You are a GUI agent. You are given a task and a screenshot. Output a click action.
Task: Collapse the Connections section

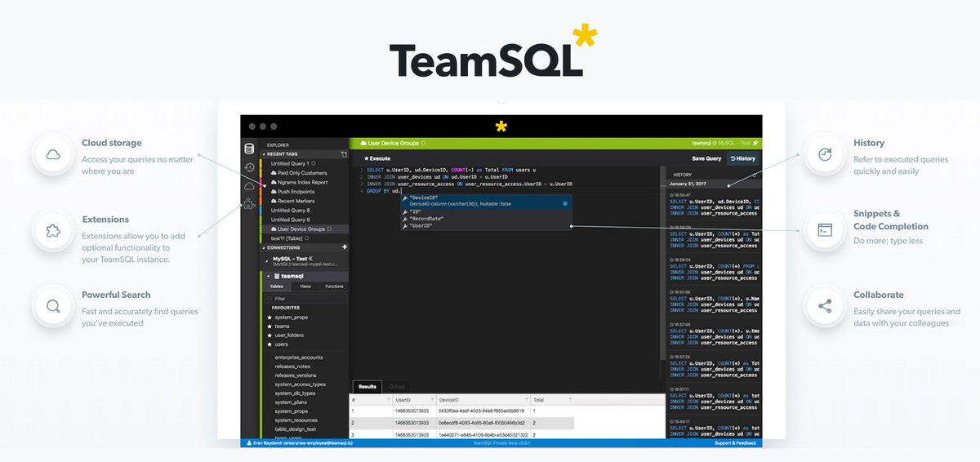[x=263, y=247]
